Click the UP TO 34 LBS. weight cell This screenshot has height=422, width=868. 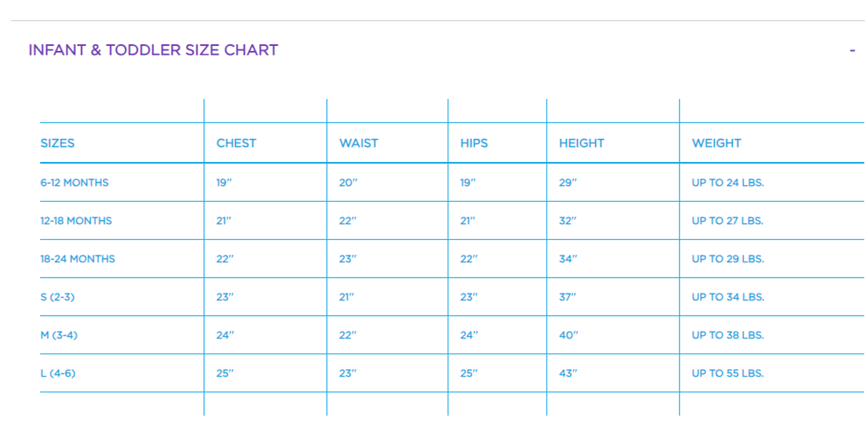[728, 297]
